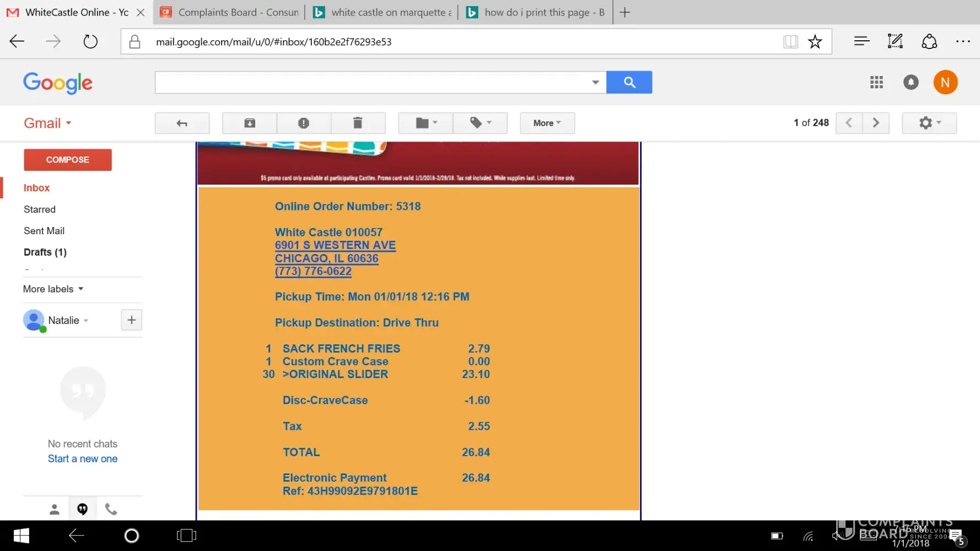Click the Edge share icon
Viewport: 980px width, 551px height.
[x=929, y=41]
